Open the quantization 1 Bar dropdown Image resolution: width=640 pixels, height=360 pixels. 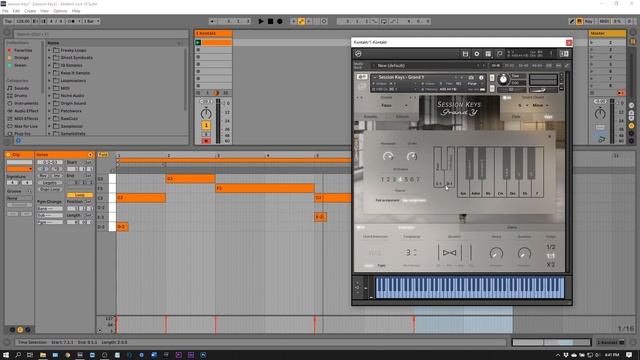pyautogui.click(x=92, y=21)
